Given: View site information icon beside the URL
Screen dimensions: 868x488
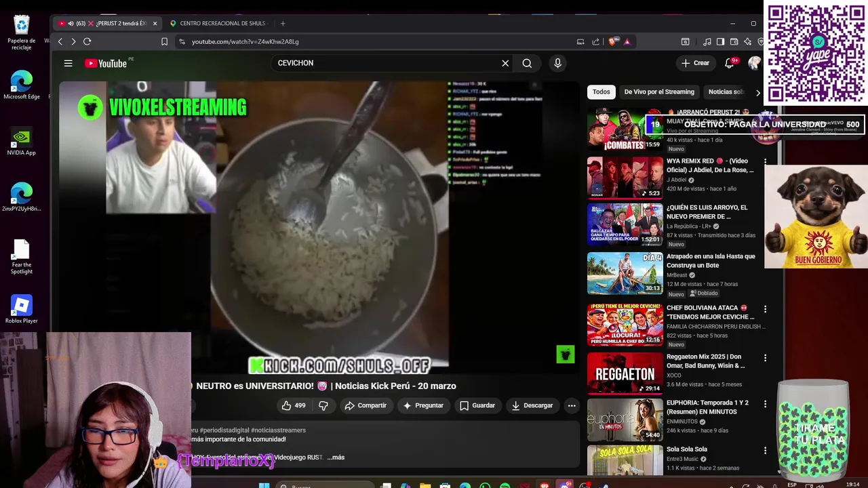Looking at the screenshot, I should [182, 41].
